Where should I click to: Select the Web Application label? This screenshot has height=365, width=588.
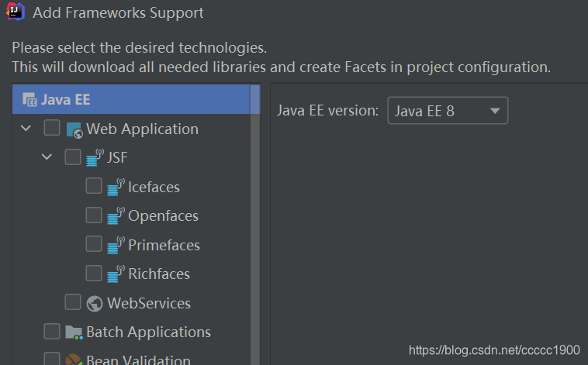coord(142,129)
